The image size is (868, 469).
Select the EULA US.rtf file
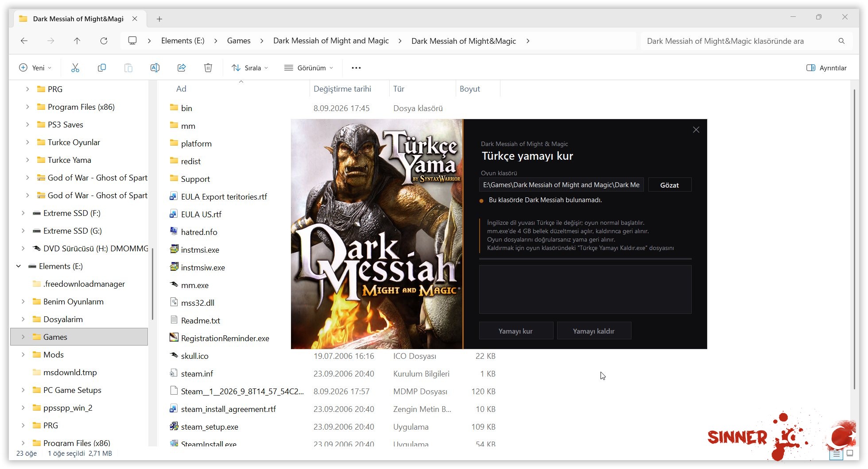click(x=201, y=215)
